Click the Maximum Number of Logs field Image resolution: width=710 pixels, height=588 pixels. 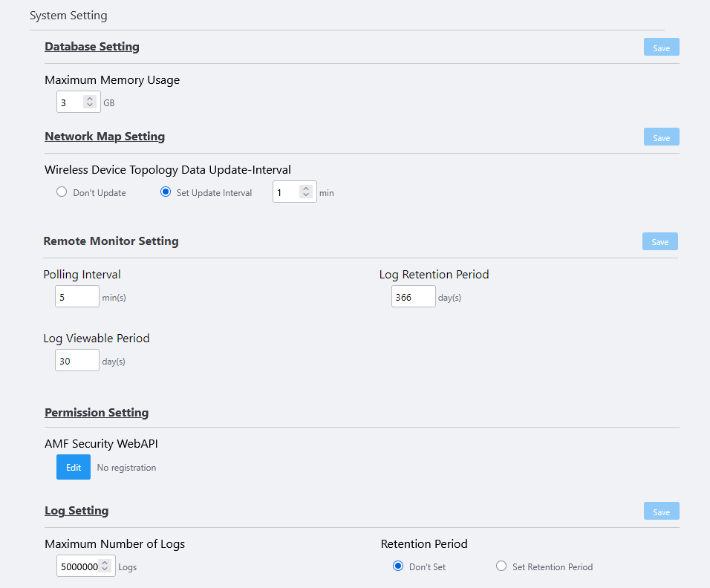[x=78, y=566]
